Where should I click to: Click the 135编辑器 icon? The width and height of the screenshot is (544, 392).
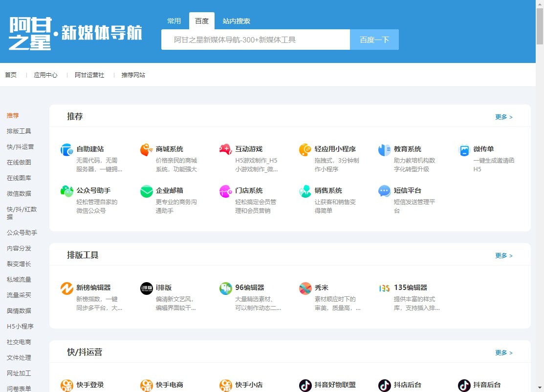click(384, 289)
